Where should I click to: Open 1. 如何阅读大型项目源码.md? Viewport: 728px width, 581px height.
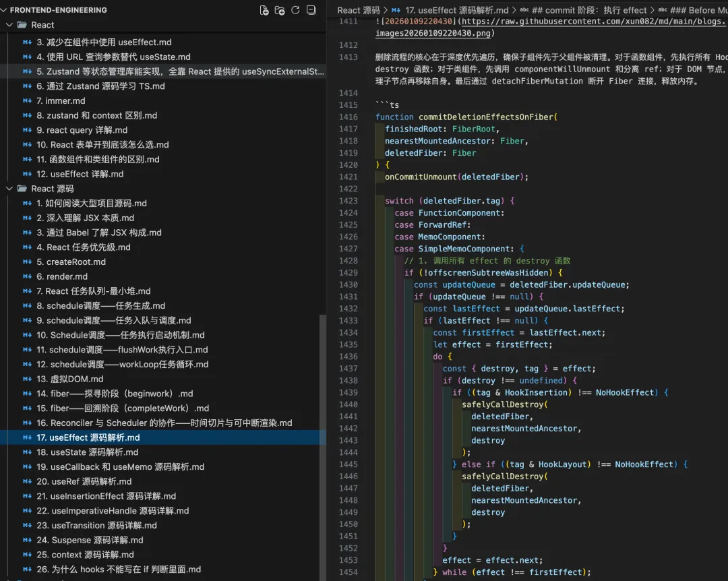163,203
